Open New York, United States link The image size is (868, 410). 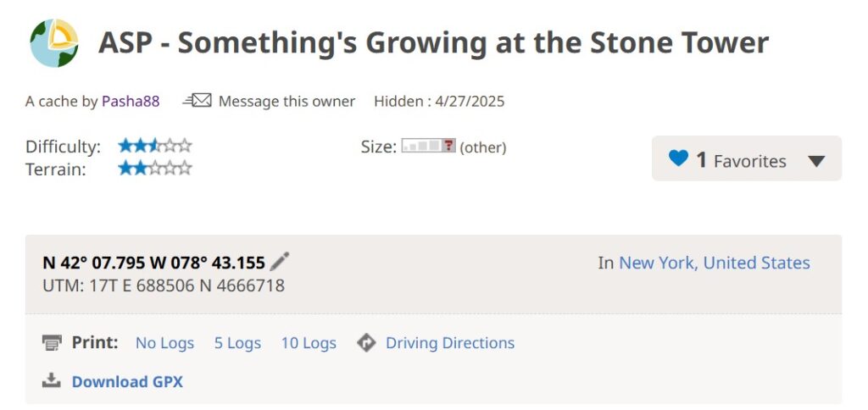pos(714,263)
